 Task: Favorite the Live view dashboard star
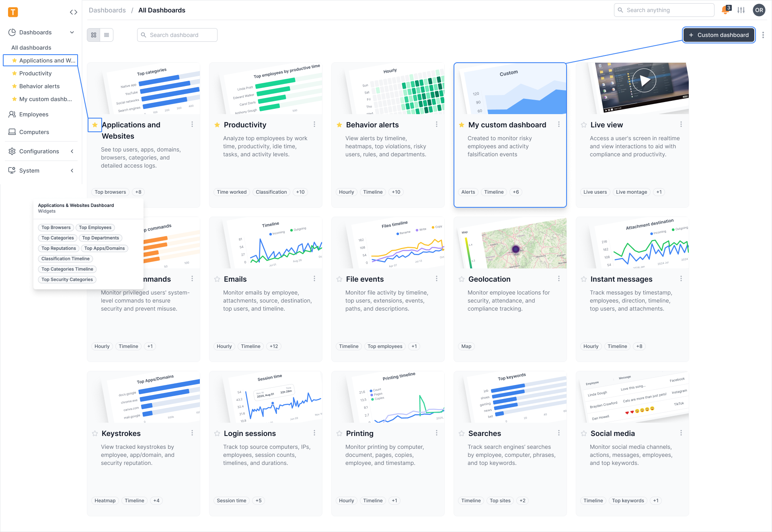point(584,125)
